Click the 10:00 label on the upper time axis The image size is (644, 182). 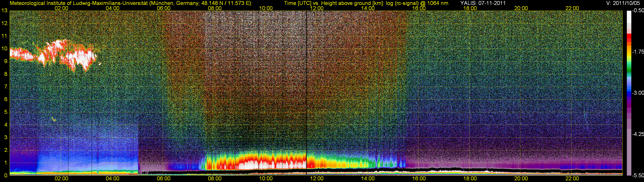pyautogui.click(x=266, y=8)
